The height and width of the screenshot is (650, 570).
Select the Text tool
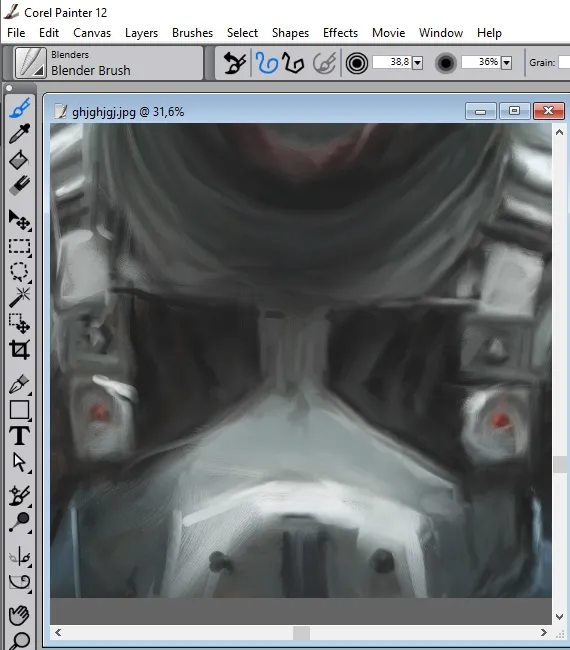pos(19,436)
